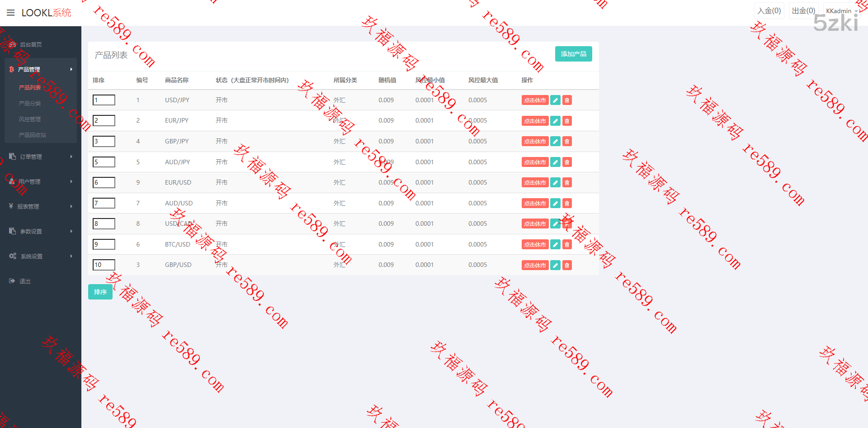Toggle market closed for USD/CAD
The height and width of the screenshot is (428, 868).
535,224
